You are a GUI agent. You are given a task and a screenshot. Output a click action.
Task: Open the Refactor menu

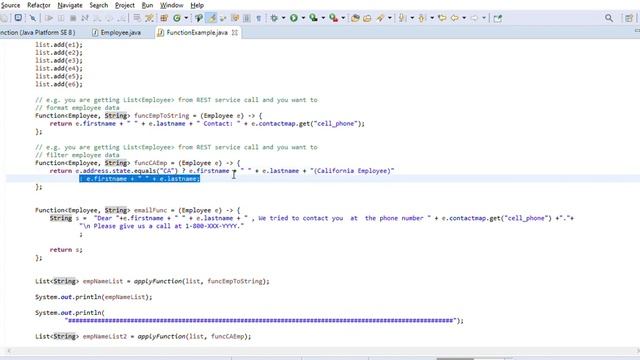point(39,5)
